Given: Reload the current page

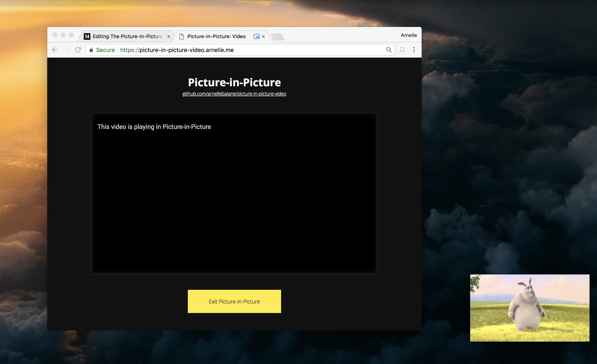Looking at the screenshot, I should pos(78,50).
